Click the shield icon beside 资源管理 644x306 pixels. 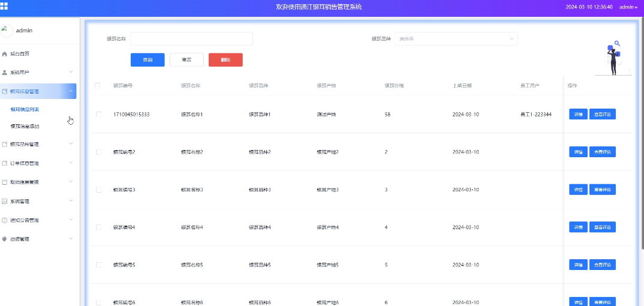pyautogui.click(x=5, y=239)
